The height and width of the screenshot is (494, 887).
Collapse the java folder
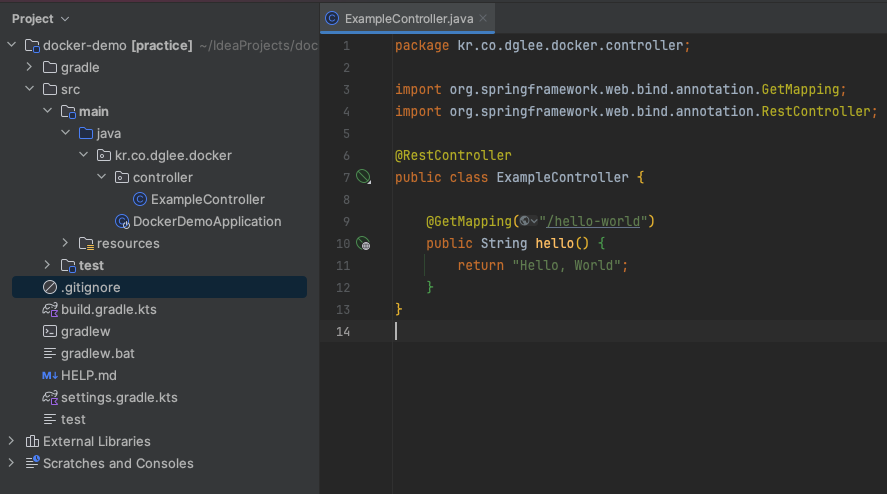click(x=66, y=133)
